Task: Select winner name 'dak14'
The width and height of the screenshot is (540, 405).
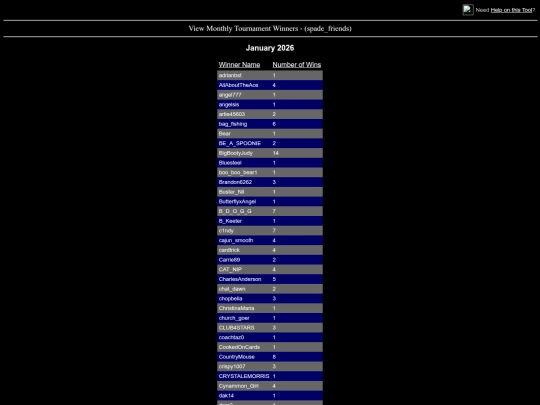Action: pyautogui.click(x=226, y=396)
